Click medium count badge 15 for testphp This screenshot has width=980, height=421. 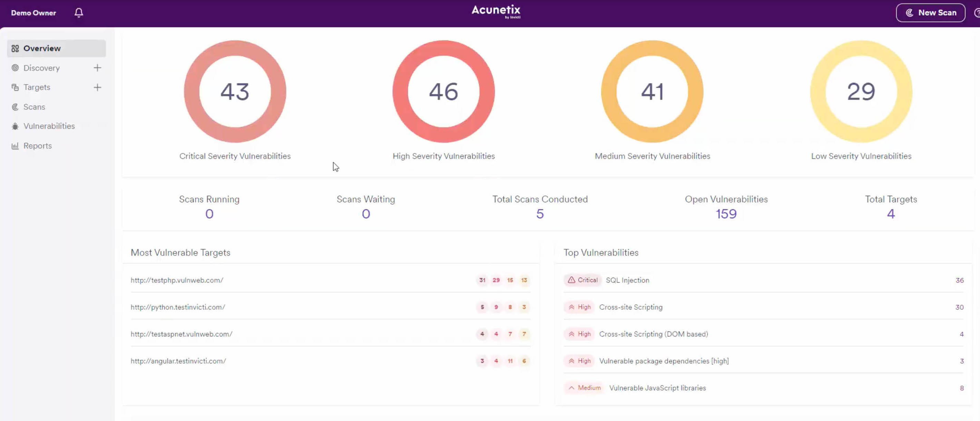[510, 280]
